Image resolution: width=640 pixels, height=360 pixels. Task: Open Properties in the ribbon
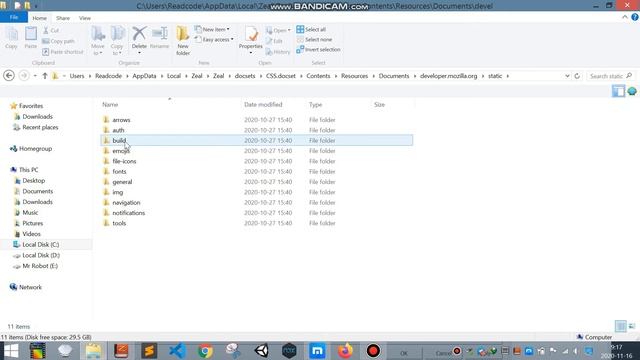tap(251, 40)
